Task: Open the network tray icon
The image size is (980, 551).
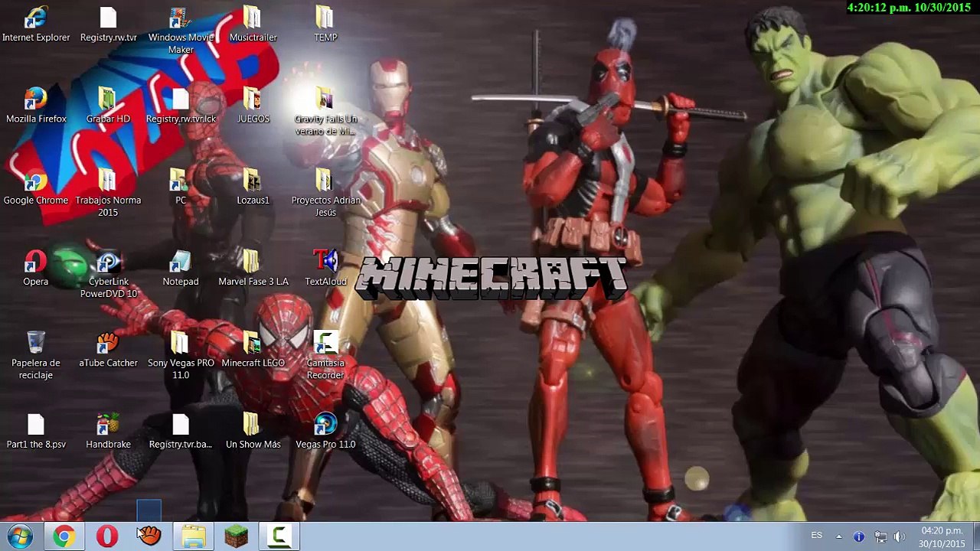Action: 880,537
